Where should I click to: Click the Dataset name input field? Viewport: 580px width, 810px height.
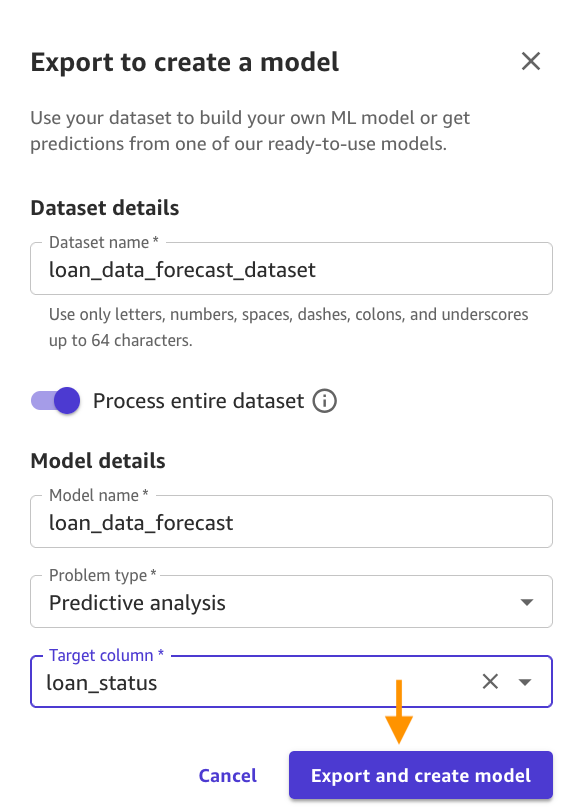[291, 269]
